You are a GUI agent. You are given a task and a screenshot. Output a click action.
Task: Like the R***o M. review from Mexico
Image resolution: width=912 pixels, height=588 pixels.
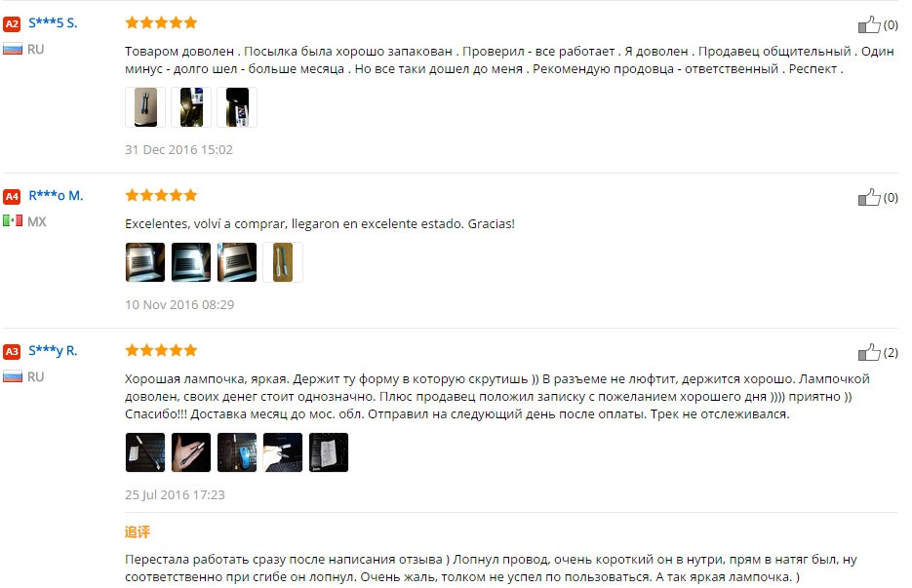pos(869,197)
